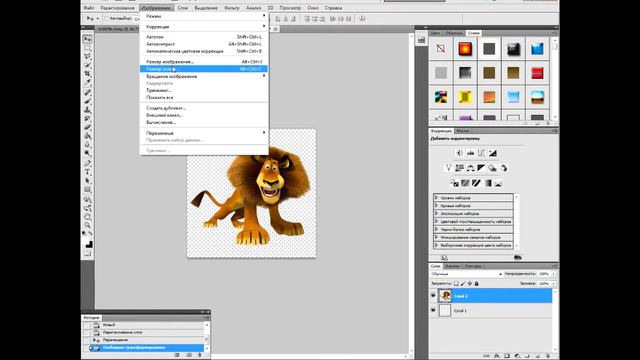Click Levels adjustment icon
The height and width of the screenshot is (360, 640).
pyautogui.click(x=470, y=153)
